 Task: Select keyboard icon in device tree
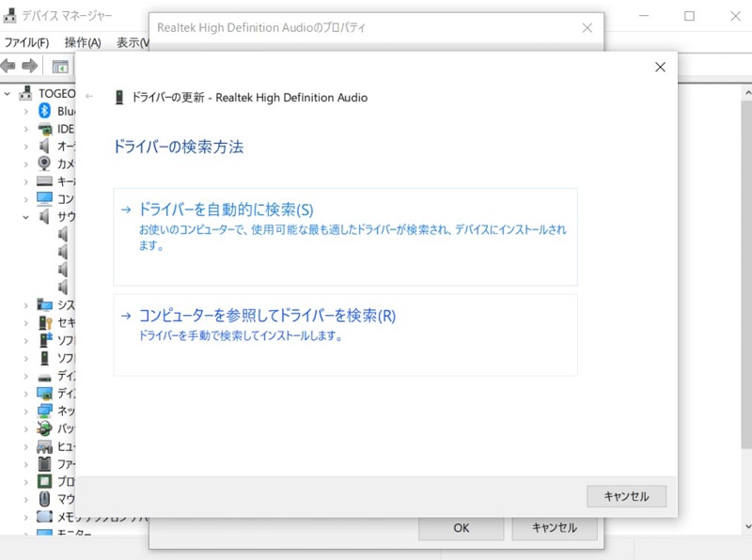(44, 181)
